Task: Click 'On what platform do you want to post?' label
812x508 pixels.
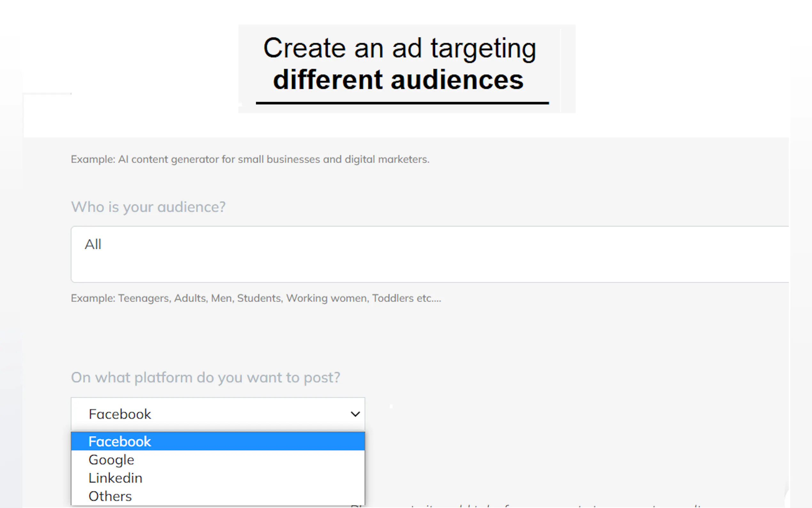Action: (206, 377)
